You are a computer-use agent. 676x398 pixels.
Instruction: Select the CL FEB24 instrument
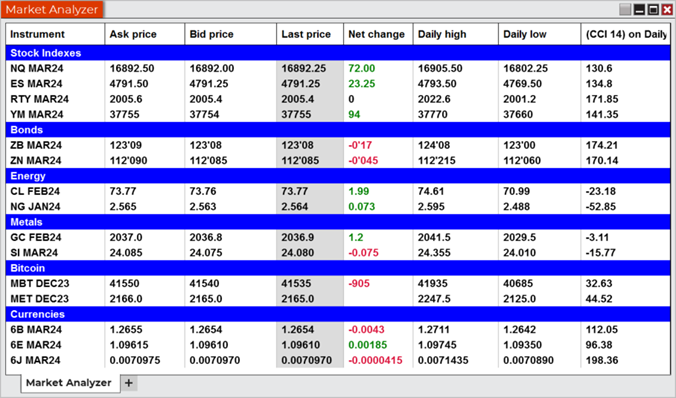35,191
